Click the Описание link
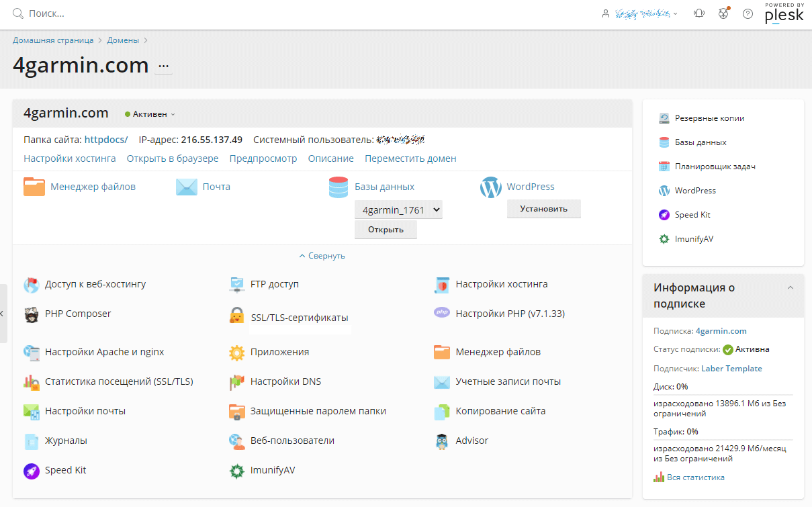This screenshot has width=812, height=507. click(x=331, y=158)
